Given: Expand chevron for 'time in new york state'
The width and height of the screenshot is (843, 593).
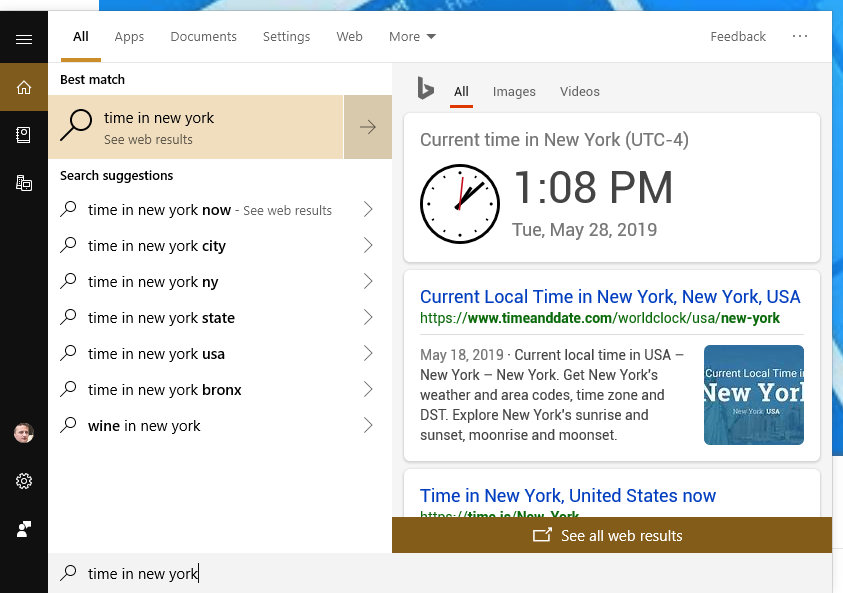Looking at the screenshot, I should point(368,317).
